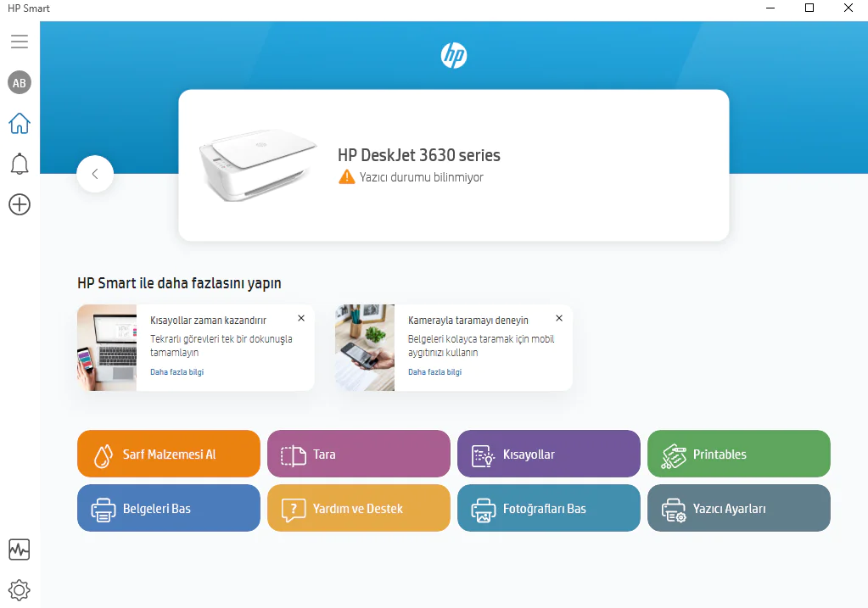The width and height of the screenshot is (868, 608).
Task: Click the Kamerayla taramayı deneyin card title
Action: [x=468, y=321]
